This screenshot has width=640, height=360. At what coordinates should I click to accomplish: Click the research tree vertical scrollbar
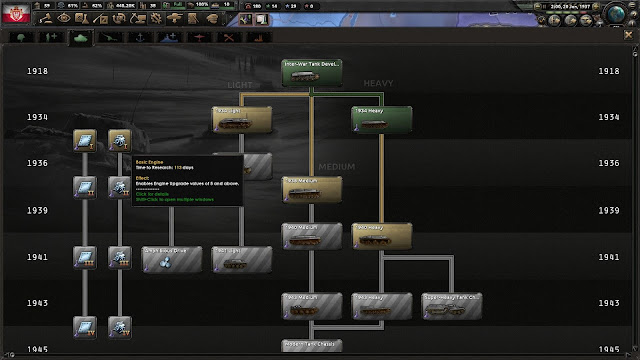[635, 200]
